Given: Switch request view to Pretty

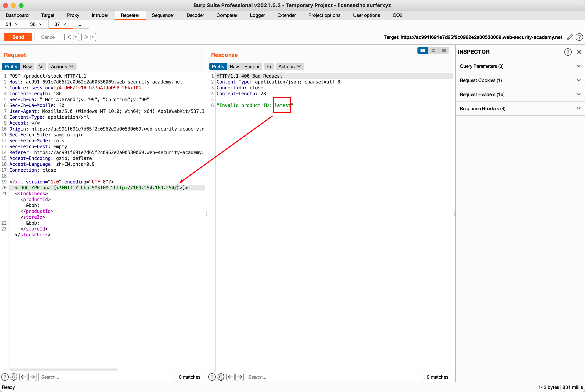Looking at the screenshot, I should tap(11, 66).
